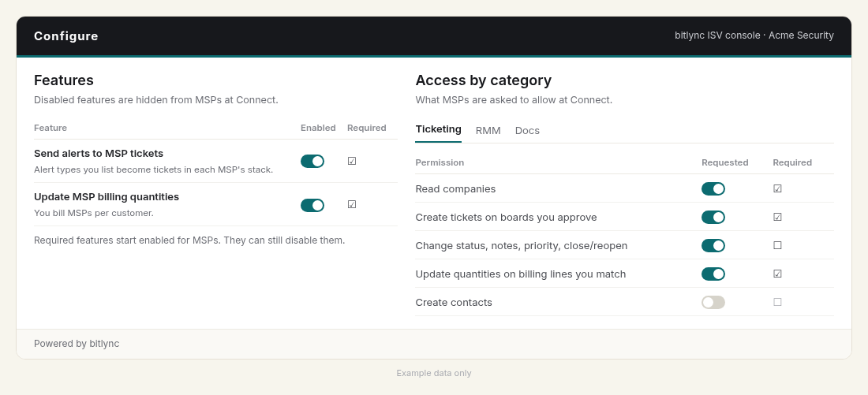Click the Configure header title
Image resolution: width=868 pixels, height=395 pixels.
[x=65, y=36]
